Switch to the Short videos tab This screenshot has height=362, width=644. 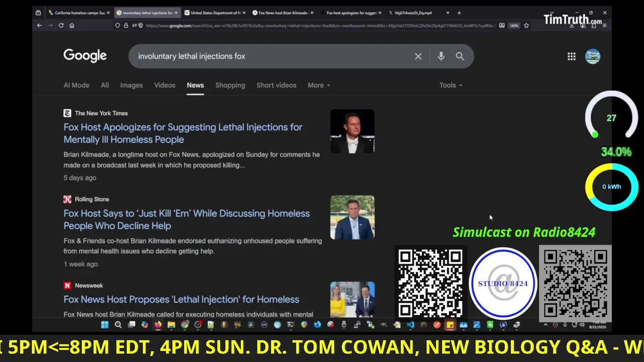(x=276, y=85)
